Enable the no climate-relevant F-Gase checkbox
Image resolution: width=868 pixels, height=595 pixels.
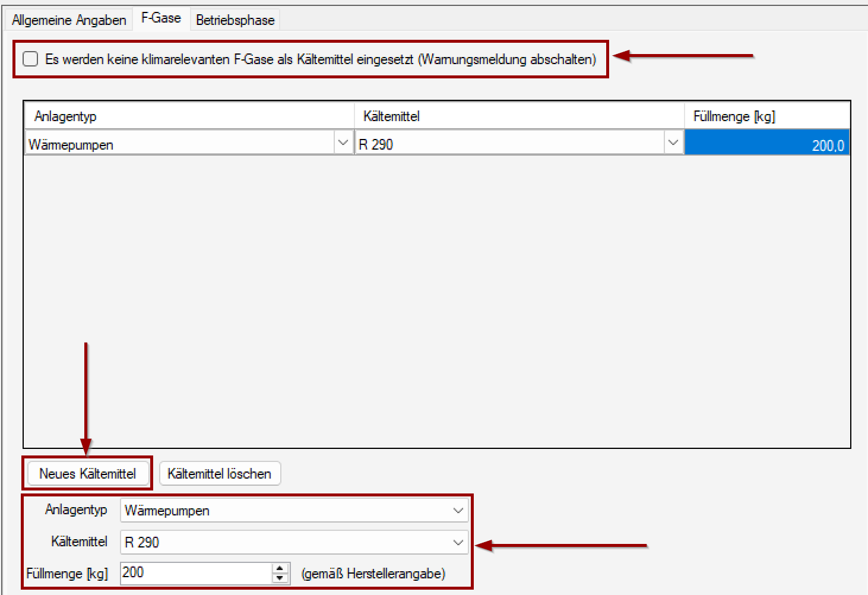click(x=30, y=59)
